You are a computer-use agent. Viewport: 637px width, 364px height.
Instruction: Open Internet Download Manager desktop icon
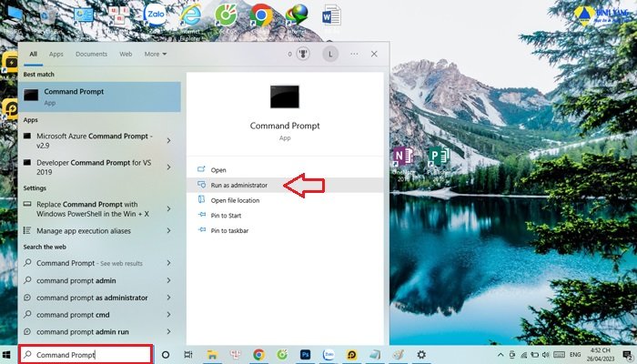(x=296, y=18)
